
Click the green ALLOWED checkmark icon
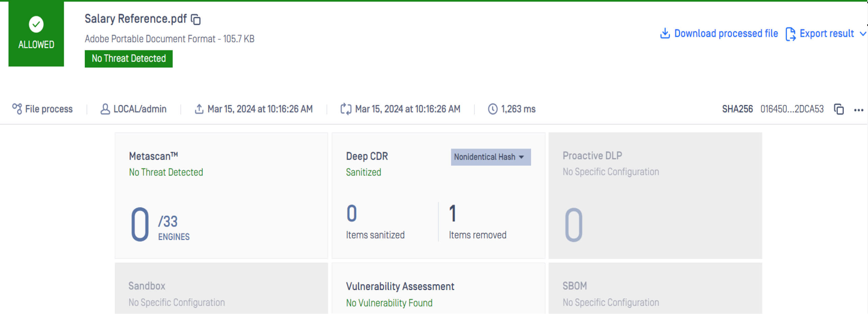(x=36, y=24)
